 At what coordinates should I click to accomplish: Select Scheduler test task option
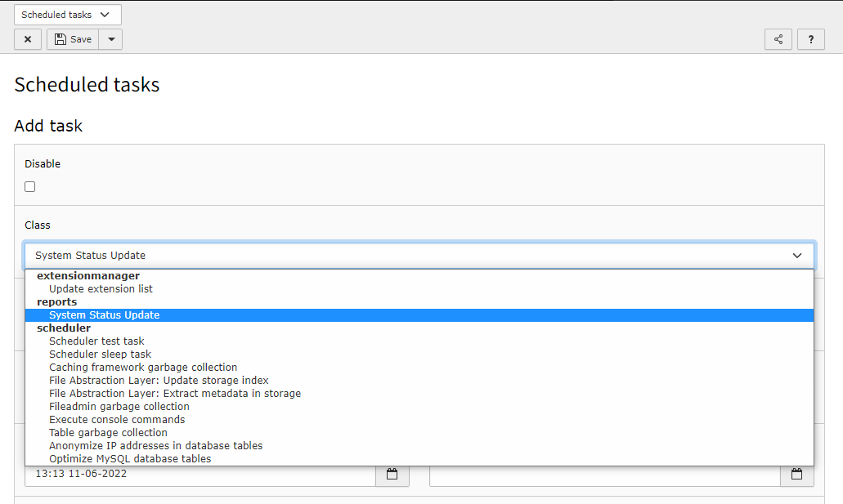tap(96, 341)
